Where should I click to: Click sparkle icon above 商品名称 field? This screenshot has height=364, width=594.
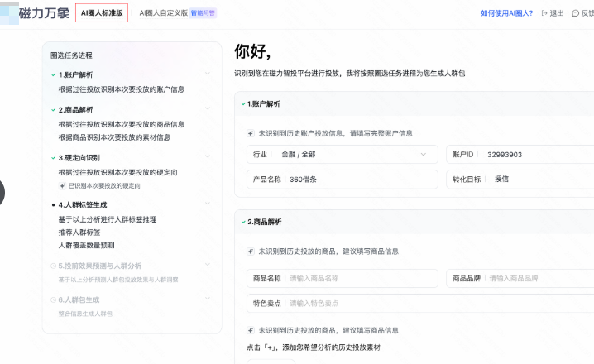tap(251, 251)
